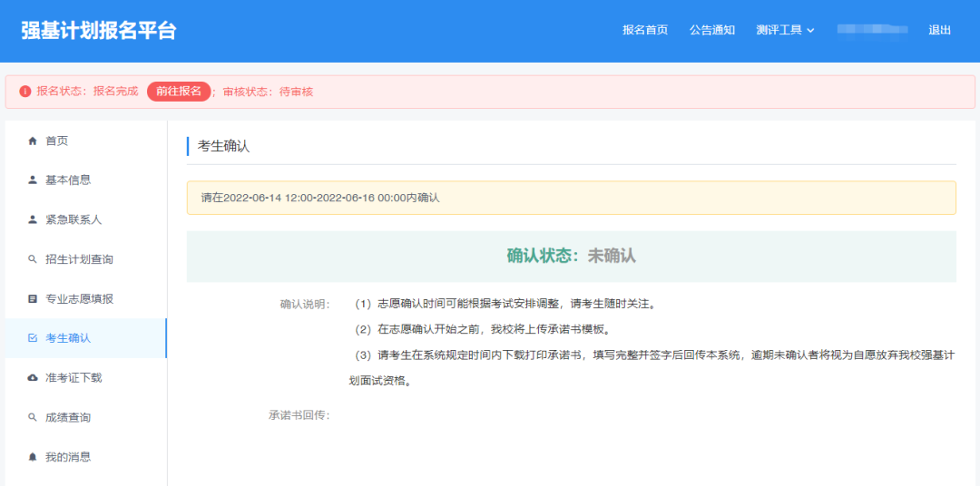Screen dimensions: 980x486
Task: Click the red alert icon in status bar
Action: (x=24, y=92)
